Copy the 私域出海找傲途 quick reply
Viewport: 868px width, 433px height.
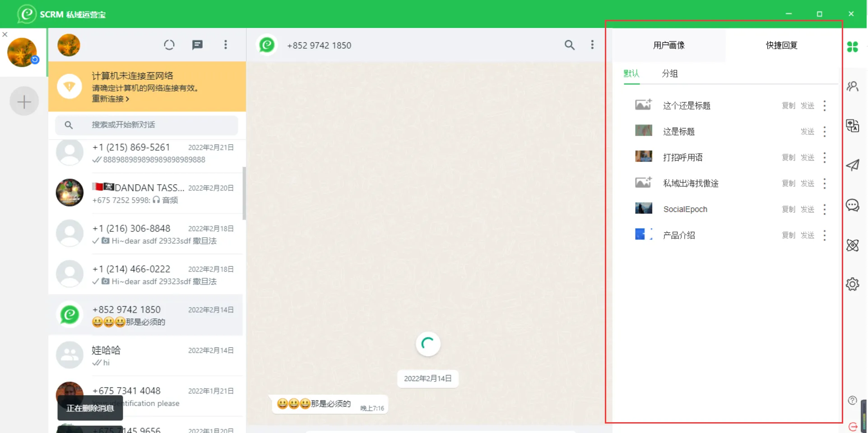789,184
